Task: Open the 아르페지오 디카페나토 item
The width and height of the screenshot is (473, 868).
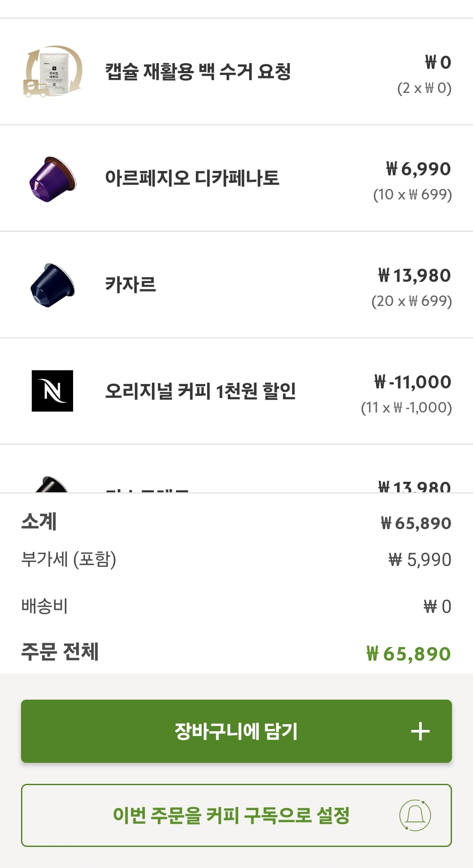Action: (x=192, y=178)
